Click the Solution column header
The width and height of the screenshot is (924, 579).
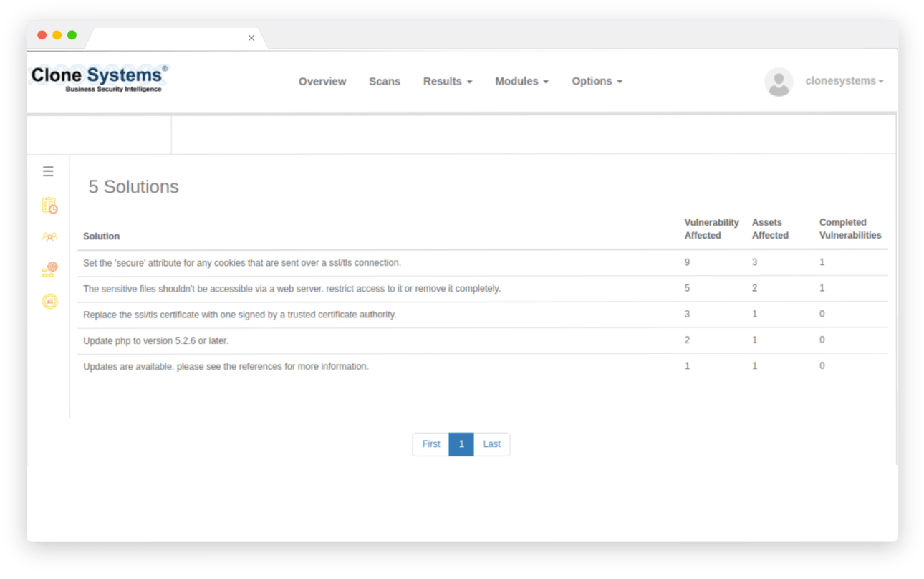(x=102, y=236)
